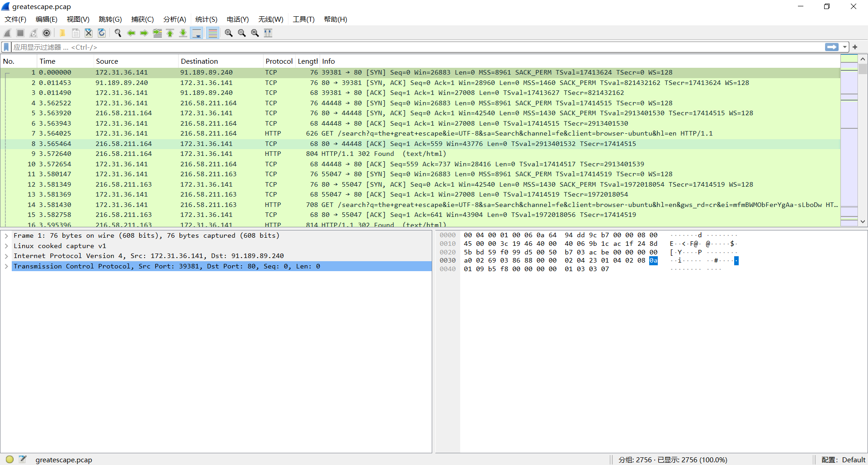This screenshot has height=465, width=868.
Task: Click the packet minimap beside the list
Action: [x=849, y=140]
